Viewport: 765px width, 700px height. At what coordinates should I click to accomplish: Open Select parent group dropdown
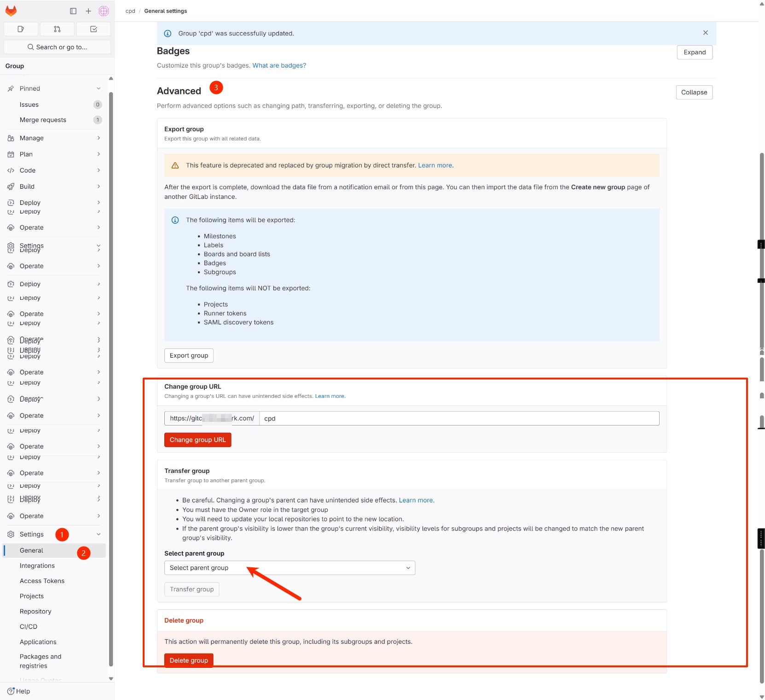click(290, 568)
